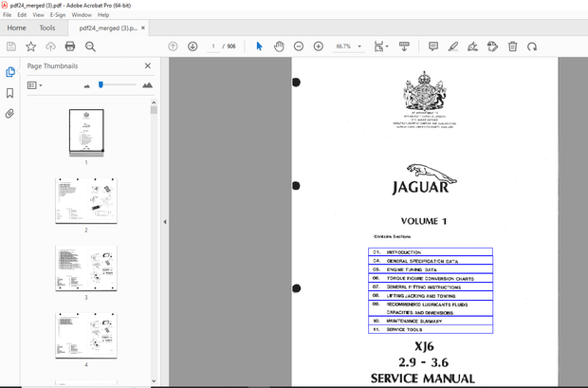Select the page 3 thumbnail
The height and width of the screenshot is (388, 588).
pos(86,268)
